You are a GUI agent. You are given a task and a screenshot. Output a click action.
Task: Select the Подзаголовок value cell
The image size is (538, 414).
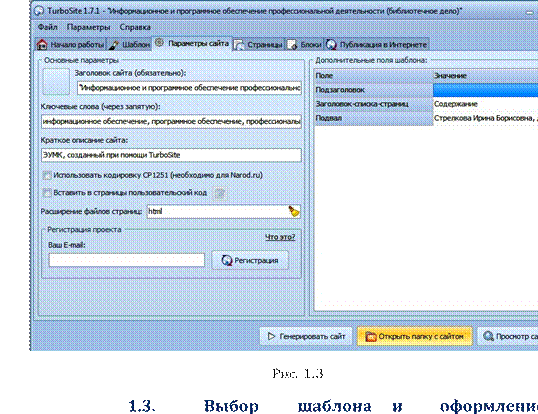click(485, 90)
